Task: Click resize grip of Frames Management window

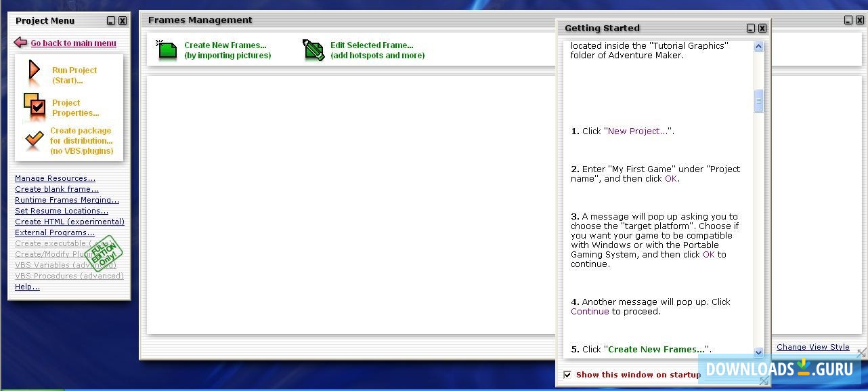Action: tap(861, 353)
